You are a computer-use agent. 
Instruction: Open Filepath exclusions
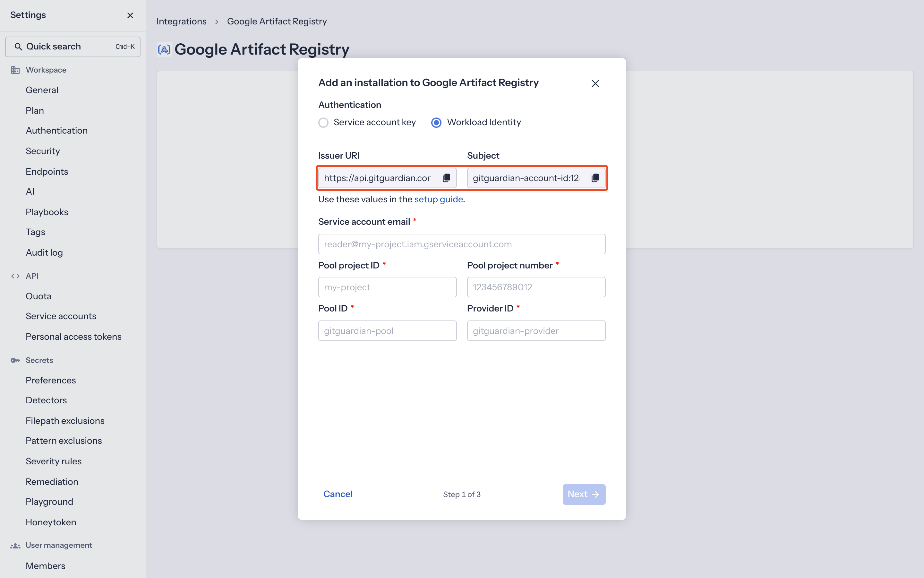[x=65, y=421]
